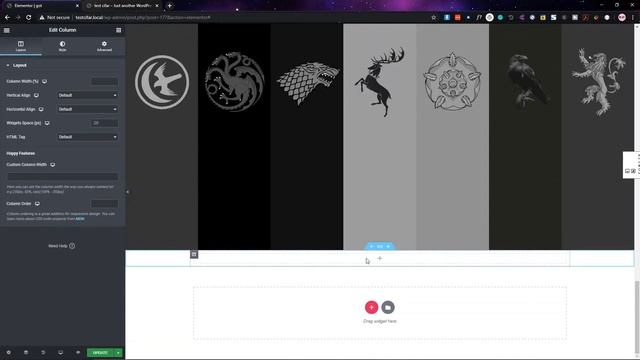The width and height of the screenshot is (640, 360).
Task: Click the green Update button
Action: 100,353
